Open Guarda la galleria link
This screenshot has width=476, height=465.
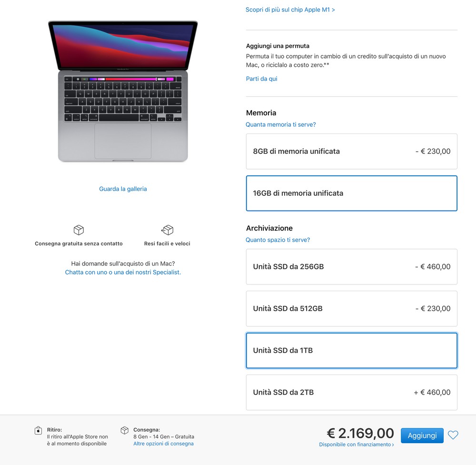click(123, 189)
